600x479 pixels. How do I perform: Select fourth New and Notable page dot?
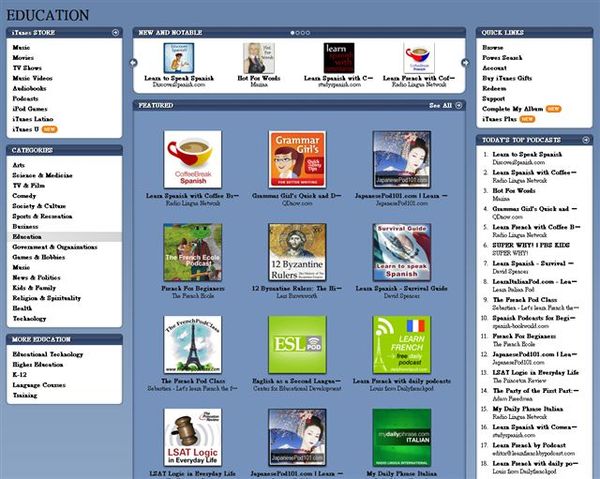pyautogui.click(x=308, y=33)
